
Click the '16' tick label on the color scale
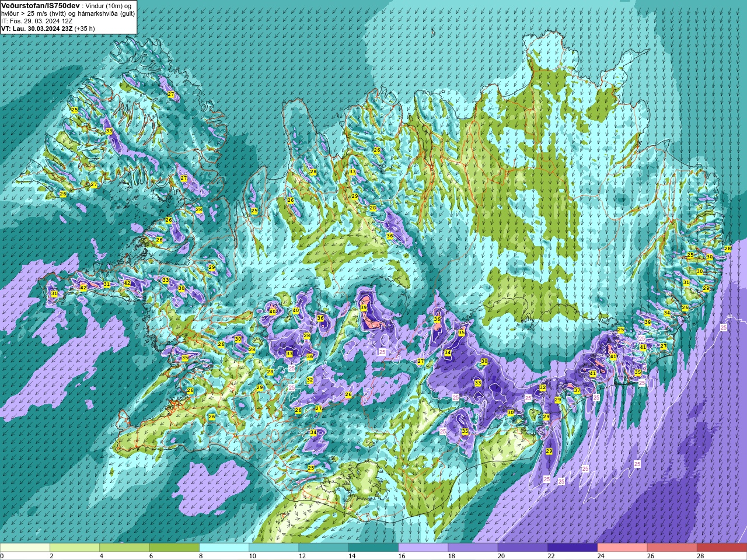pos(402,556)
